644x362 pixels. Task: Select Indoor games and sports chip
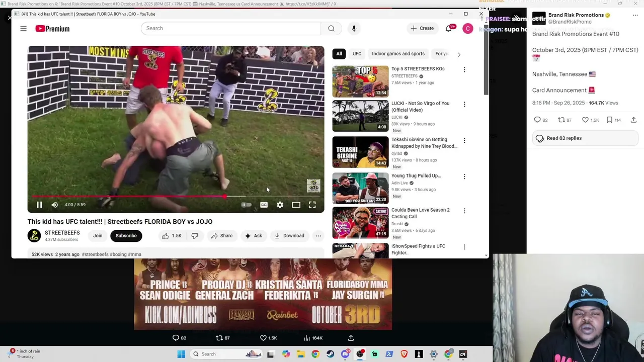pos(398,54)
